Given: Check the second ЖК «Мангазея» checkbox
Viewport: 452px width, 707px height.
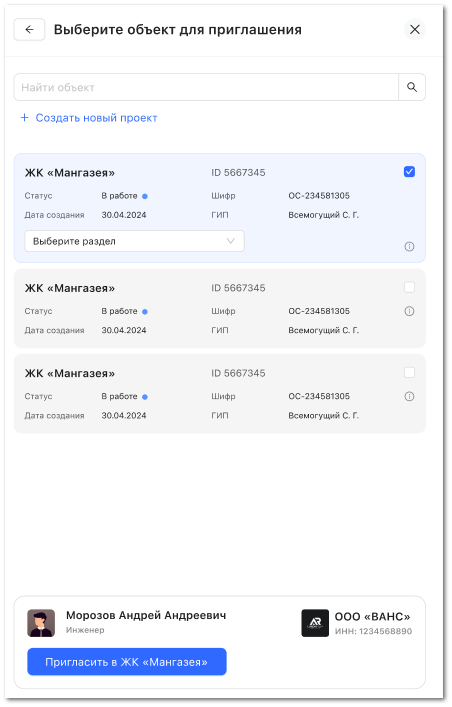Looking at the screenshot, I should pyautogui.click(x=409, y=287).
